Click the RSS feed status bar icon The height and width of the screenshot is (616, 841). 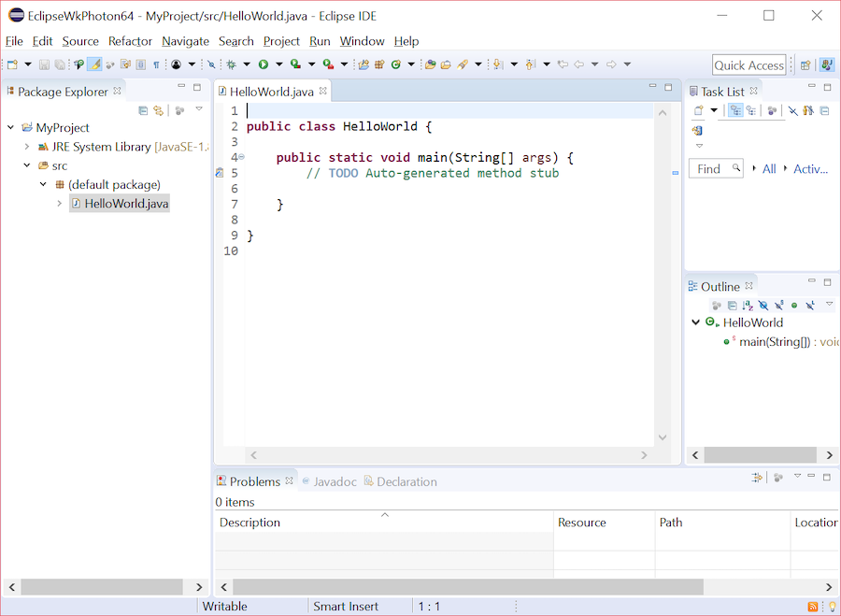(x=813, y=607)
